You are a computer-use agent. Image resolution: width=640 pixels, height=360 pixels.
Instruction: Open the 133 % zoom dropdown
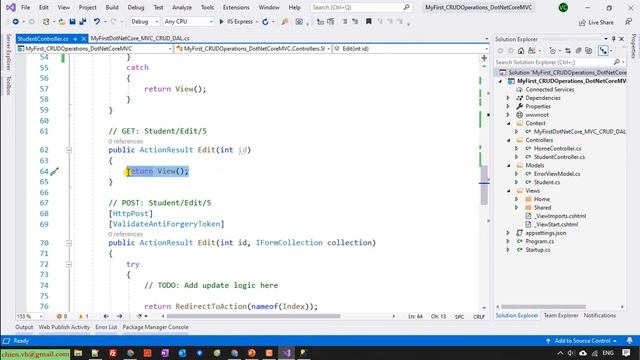[29, 316]
